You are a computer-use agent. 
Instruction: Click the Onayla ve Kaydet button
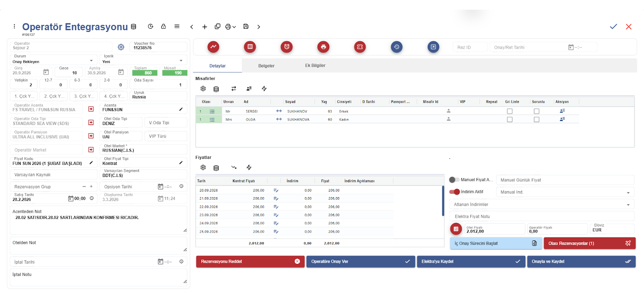click(x=581, y=262)
